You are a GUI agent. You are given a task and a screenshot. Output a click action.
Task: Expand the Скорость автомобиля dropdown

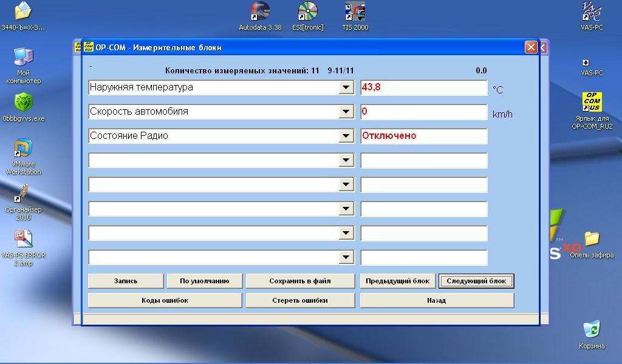coord(346,112)
